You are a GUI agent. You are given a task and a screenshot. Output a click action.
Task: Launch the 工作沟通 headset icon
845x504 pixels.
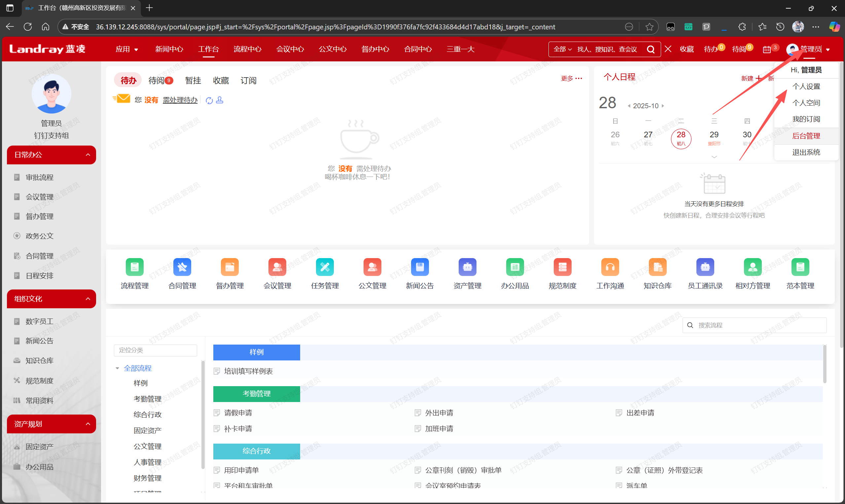(x=610, y=267)
